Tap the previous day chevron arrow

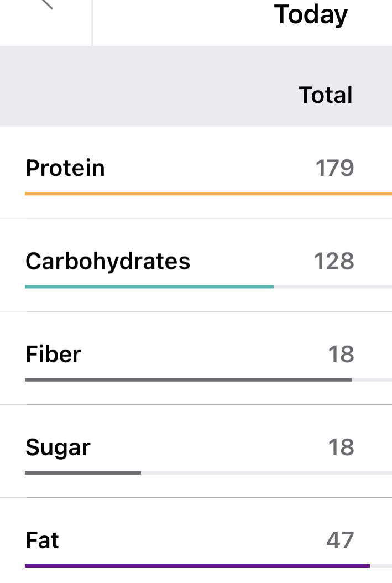pos(47,4)
